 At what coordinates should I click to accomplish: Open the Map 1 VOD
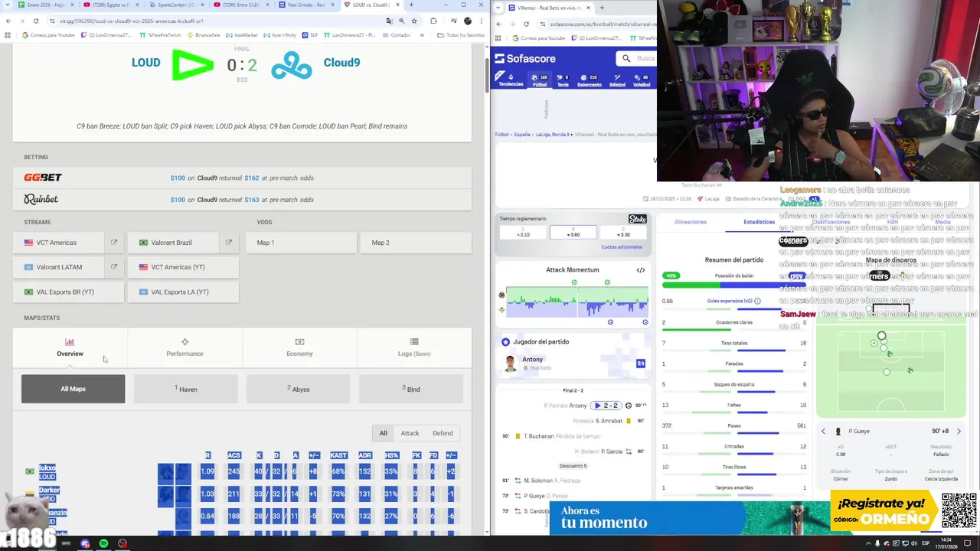301,243
